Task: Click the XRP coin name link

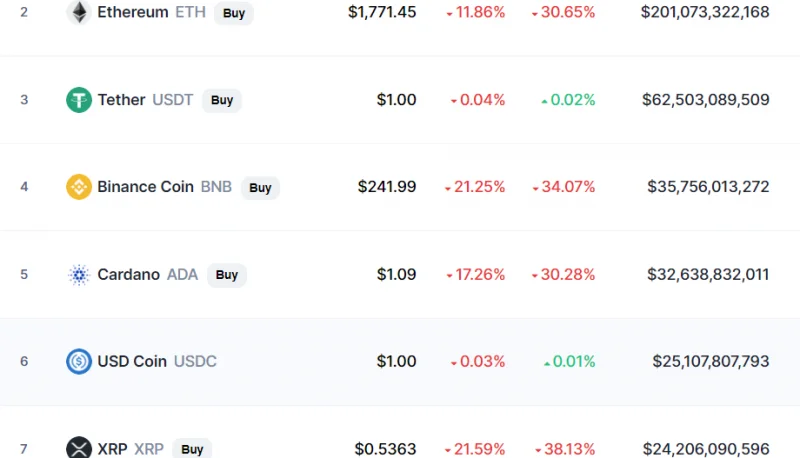Action: coord(112,449)
